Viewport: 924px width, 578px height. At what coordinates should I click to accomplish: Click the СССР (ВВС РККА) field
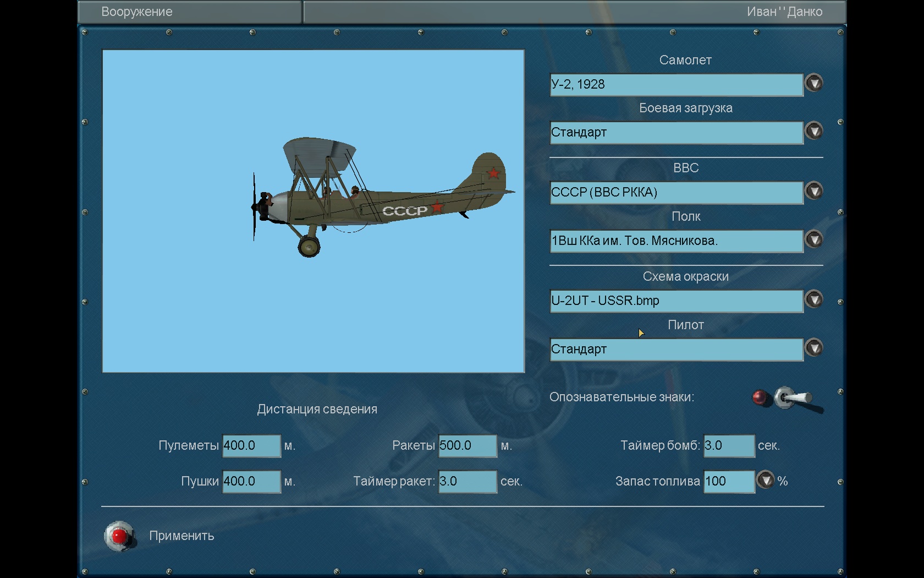[676, 193]
